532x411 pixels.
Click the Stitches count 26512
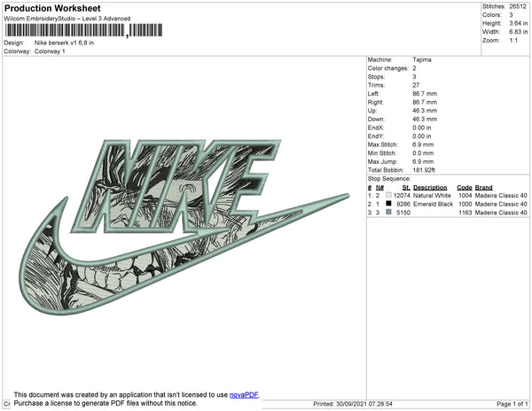point(518,6)
